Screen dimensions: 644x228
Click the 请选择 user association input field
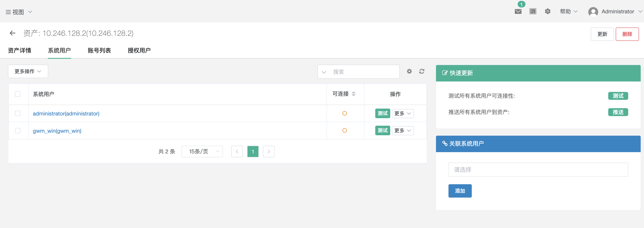pos(538,170)
